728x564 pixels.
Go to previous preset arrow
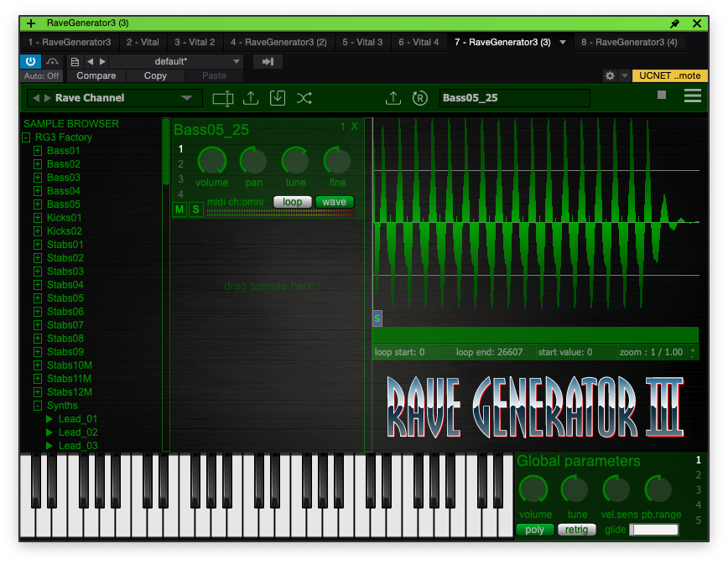click(x=90, y=61)
